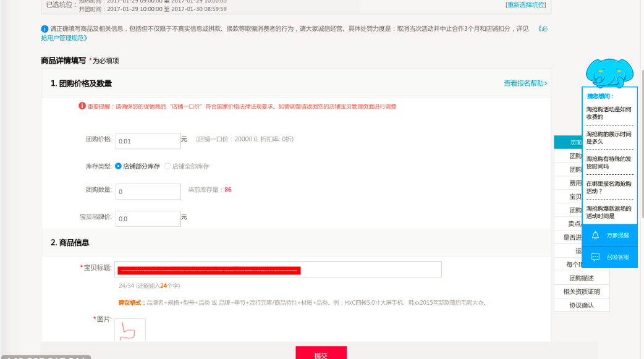
Task: Select the 店铺部分库存 radio button
Action: (119, 166)
